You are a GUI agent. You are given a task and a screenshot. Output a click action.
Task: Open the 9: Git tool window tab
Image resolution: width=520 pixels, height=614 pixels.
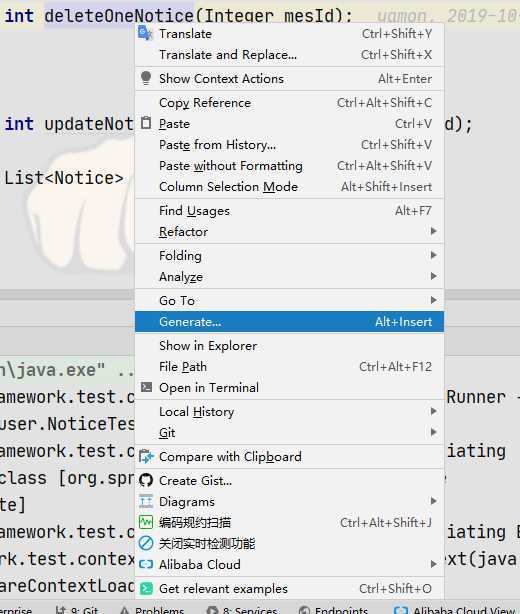click(77, 610)
